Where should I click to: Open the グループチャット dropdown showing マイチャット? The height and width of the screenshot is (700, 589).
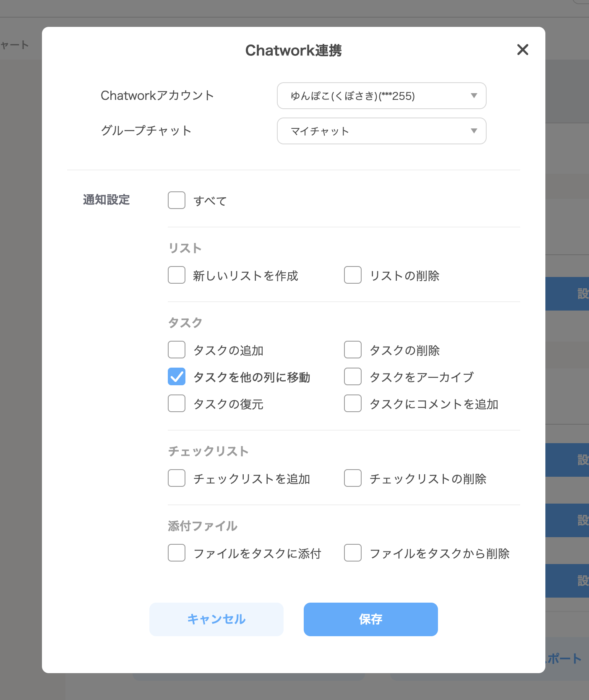point(382,131)
